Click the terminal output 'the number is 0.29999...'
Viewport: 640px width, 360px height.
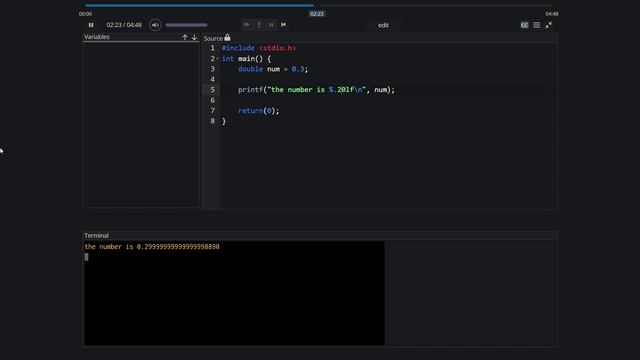pyautogui.click(x=152, y=247)
